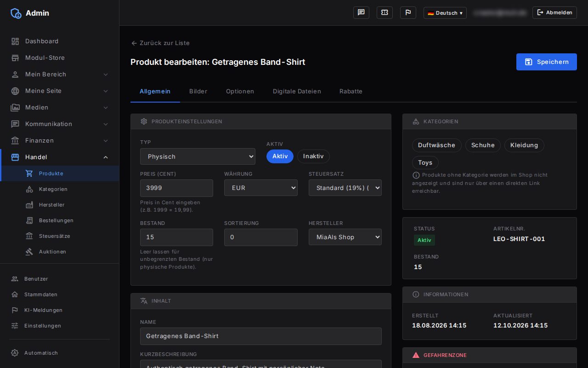The height and width of the screenshot is (368, 588).
Task: Switch to the Bilder tab
Action: click(x=198, y=92)
